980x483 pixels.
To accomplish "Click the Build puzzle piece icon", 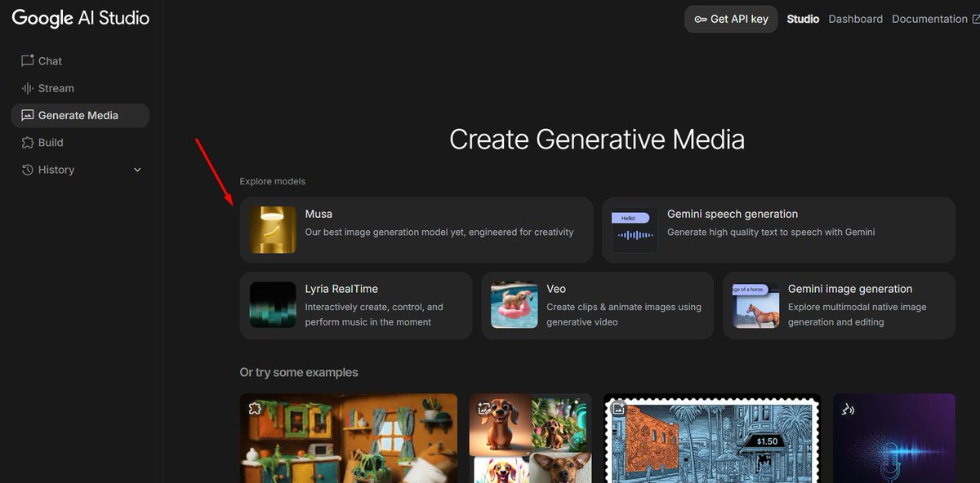I will 28,143.
